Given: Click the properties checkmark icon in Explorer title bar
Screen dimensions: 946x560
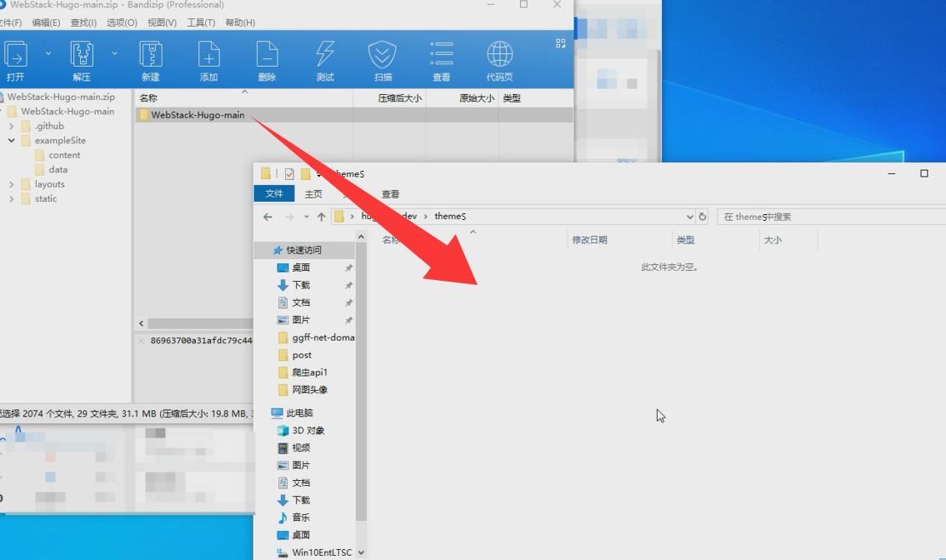Looking at the screenshot, I should coord(289,174).
